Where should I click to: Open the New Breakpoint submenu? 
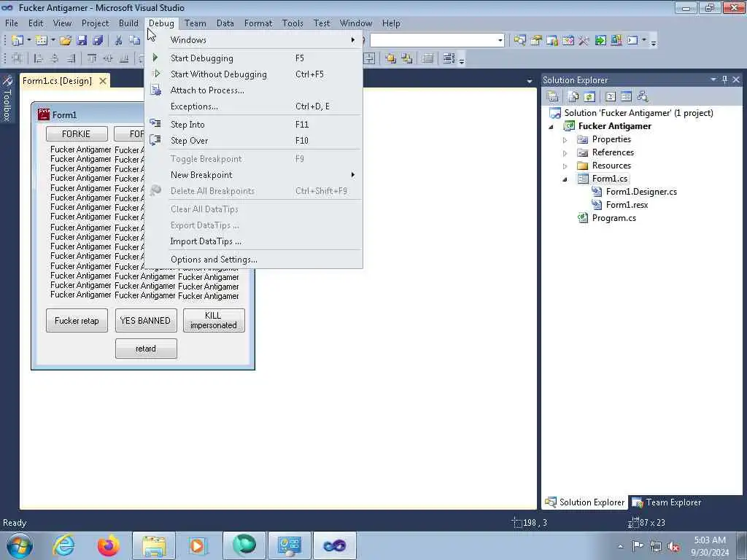pyautogui.click(x=253, y=175)
